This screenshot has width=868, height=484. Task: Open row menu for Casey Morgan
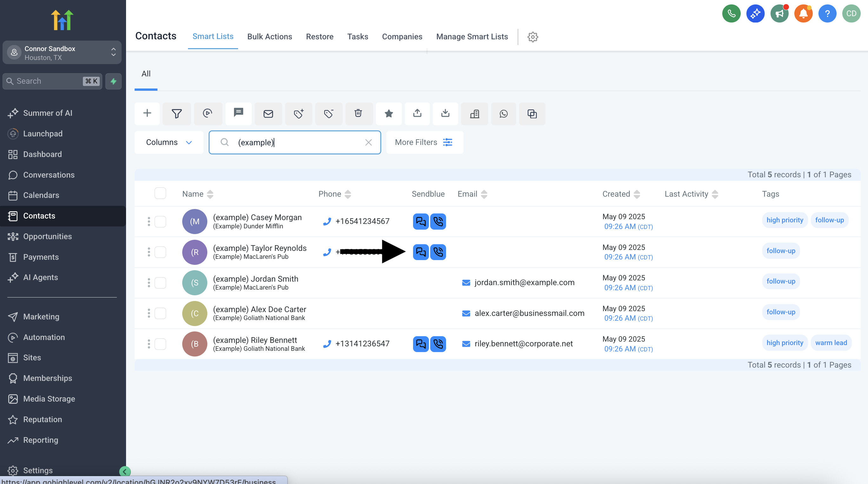(149, 221)
